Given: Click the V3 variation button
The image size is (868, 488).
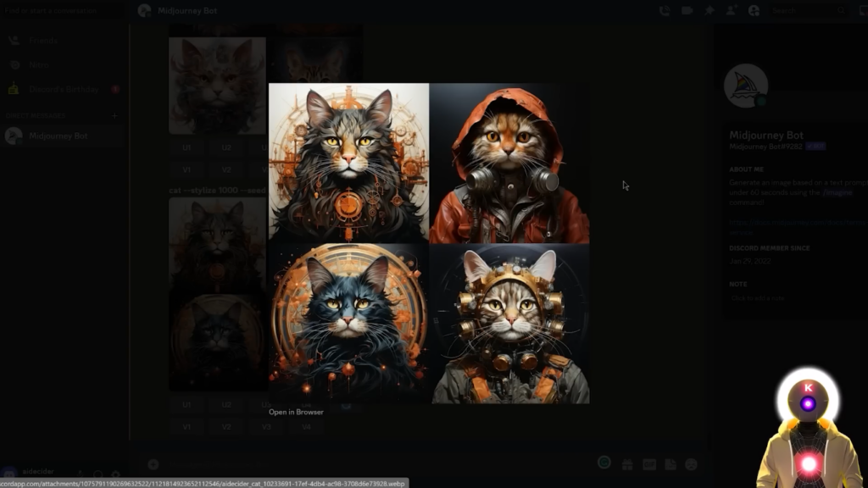Looking at the screenshot, I should click(266, 427).
